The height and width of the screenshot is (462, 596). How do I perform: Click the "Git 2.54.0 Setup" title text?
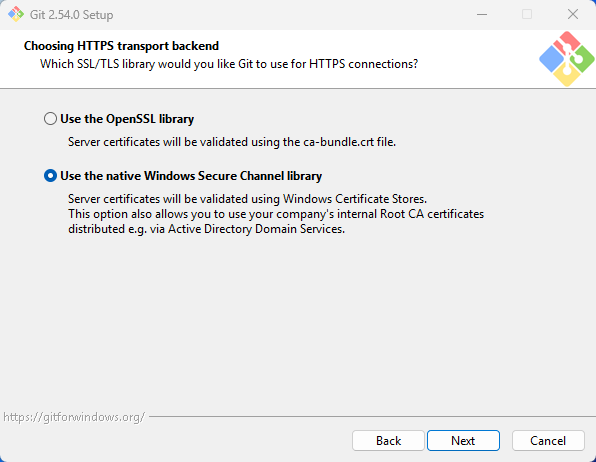(71, 15)
